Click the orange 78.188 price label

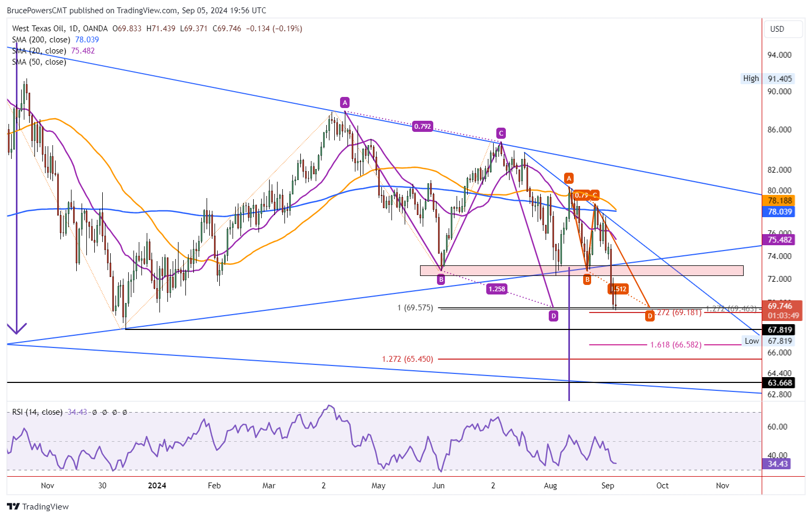coord(780,201)
